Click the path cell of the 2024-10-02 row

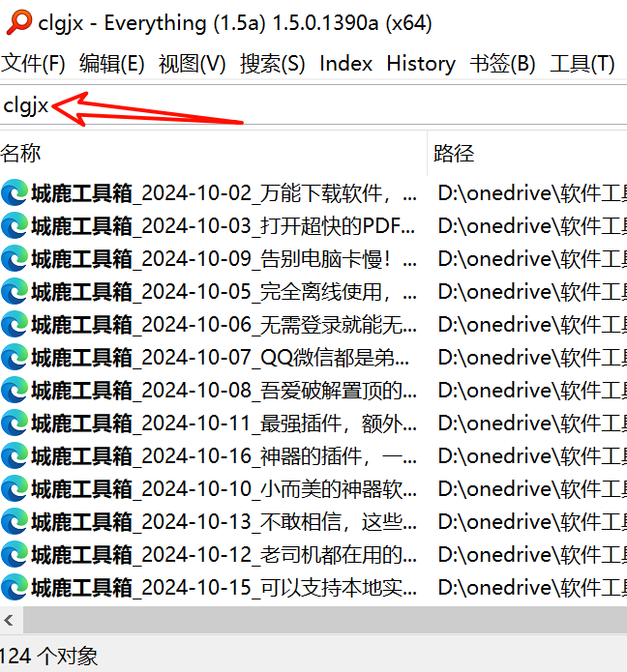click(532, 193)
